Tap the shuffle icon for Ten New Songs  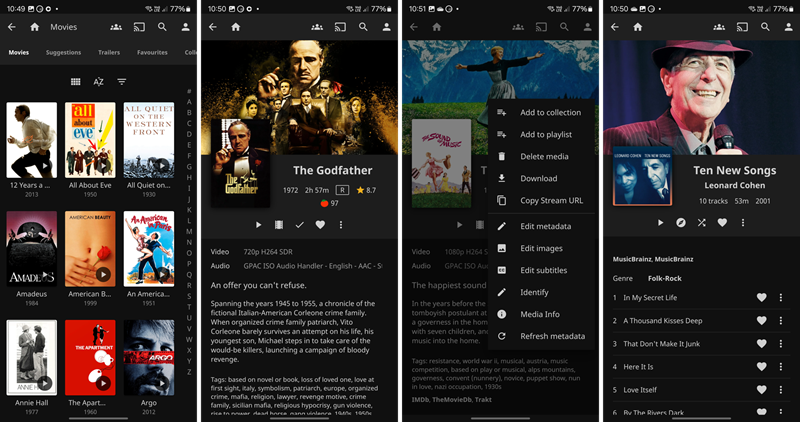[x=702, y=222]
